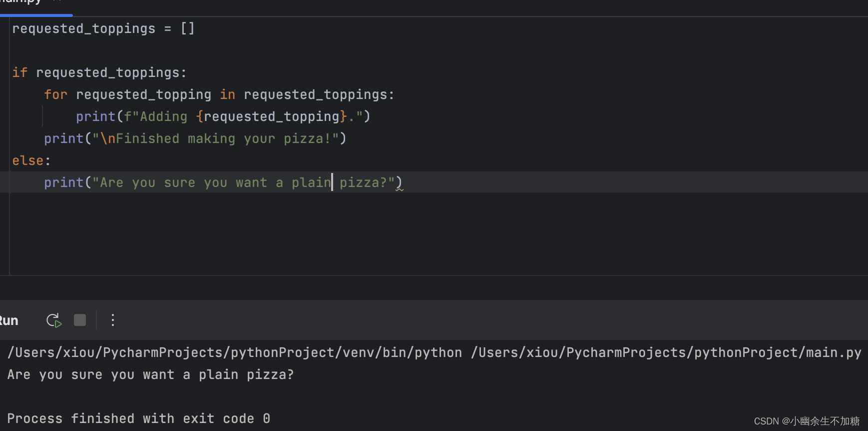Open the Run panel more options menu

pos(113,320)
